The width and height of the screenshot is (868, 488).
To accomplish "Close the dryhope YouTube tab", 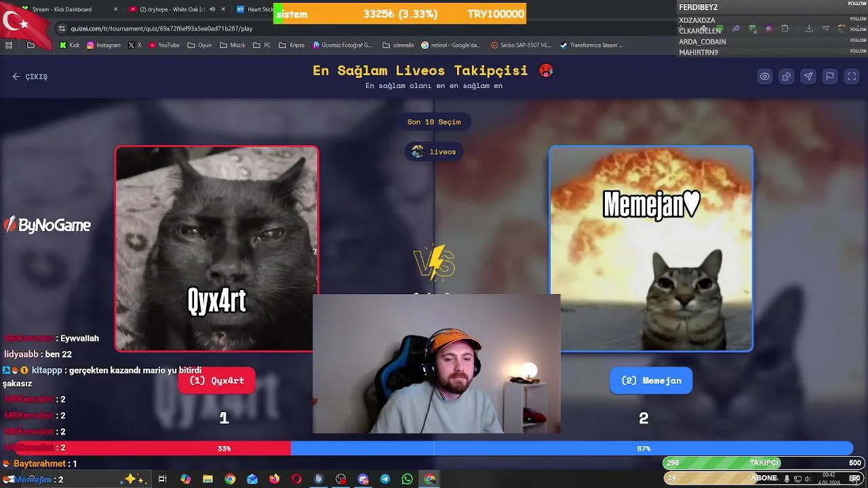I will (223, 9).
